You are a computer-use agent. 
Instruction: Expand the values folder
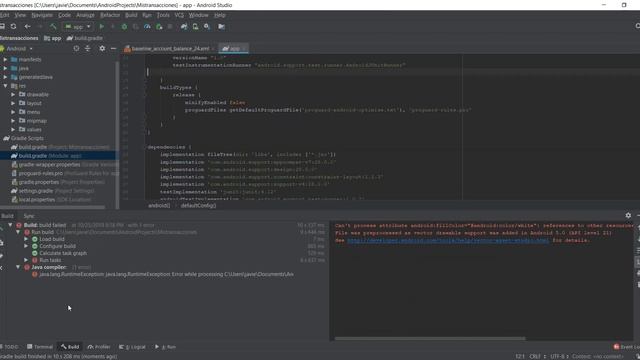13,129
